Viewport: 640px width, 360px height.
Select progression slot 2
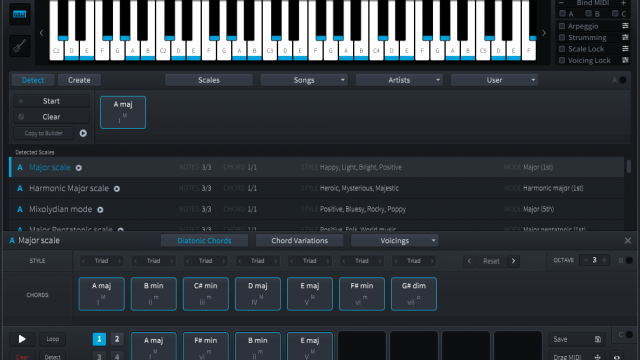coord(117,339)
